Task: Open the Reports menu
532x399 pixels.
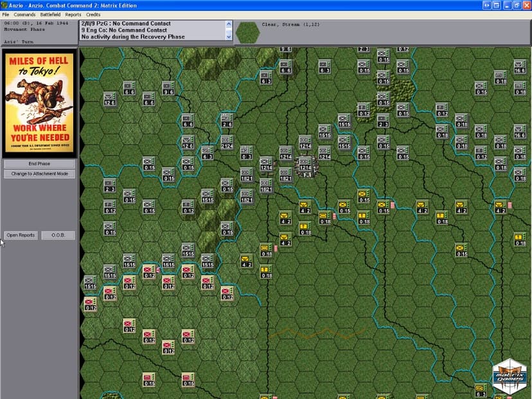Action: click(x=73, y=15)
